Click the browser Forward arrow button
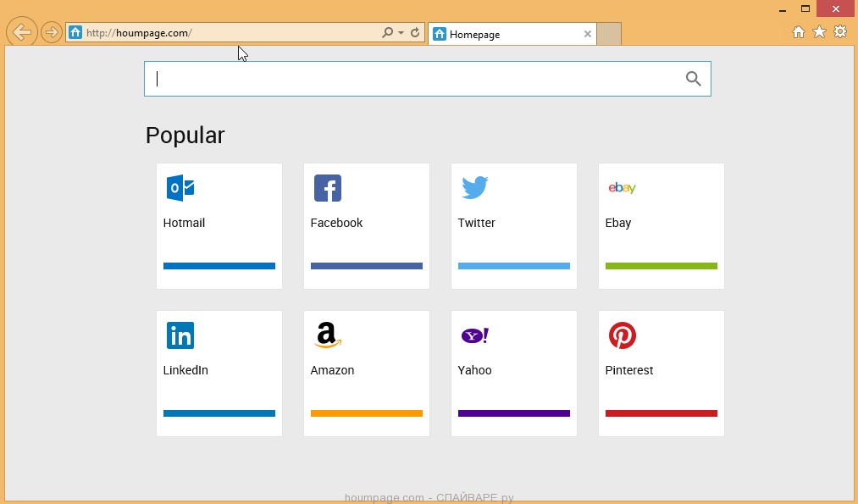The image size is (858, 504). pos(52,32)
